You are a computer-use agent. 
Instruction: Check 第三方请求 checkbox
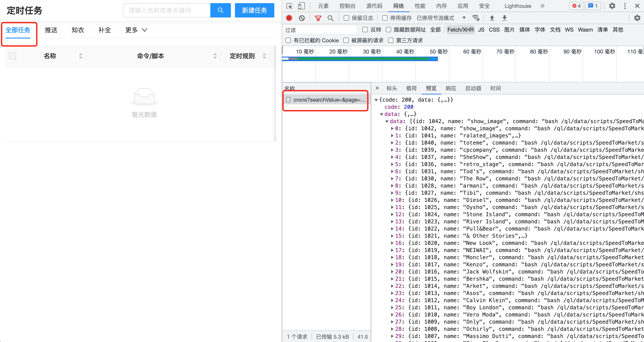tap(391, 41)
